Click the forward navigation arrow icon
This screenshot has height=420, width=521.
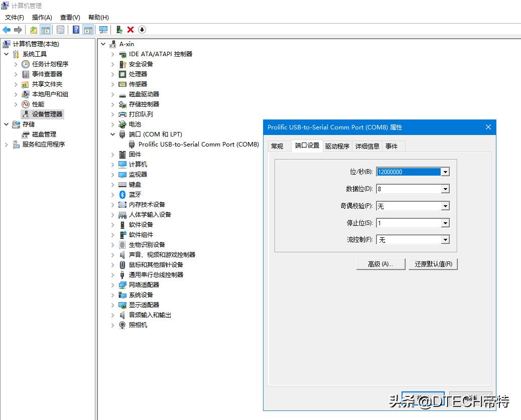click(x=19, y=30)
